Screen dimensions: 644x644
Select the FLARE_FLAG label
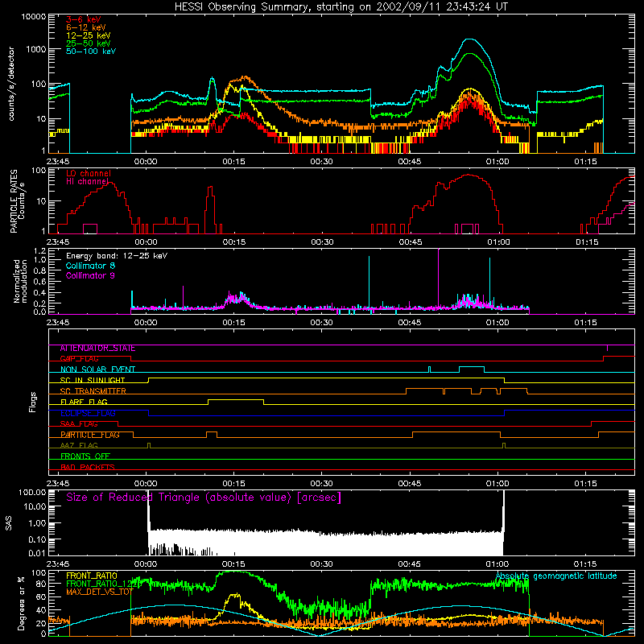tap(84, 402)
